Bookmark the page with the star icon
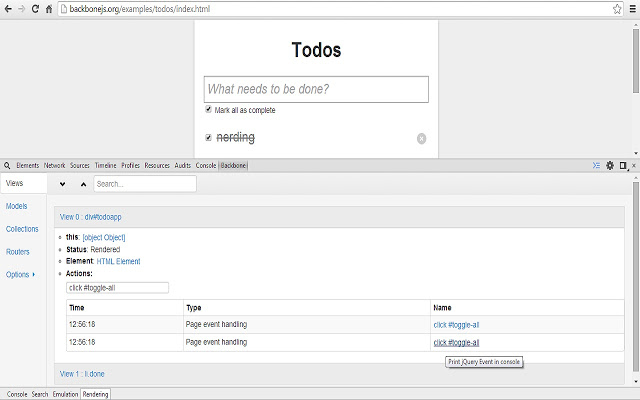Viewport: 640px width, 400px height. click(617, 9)
